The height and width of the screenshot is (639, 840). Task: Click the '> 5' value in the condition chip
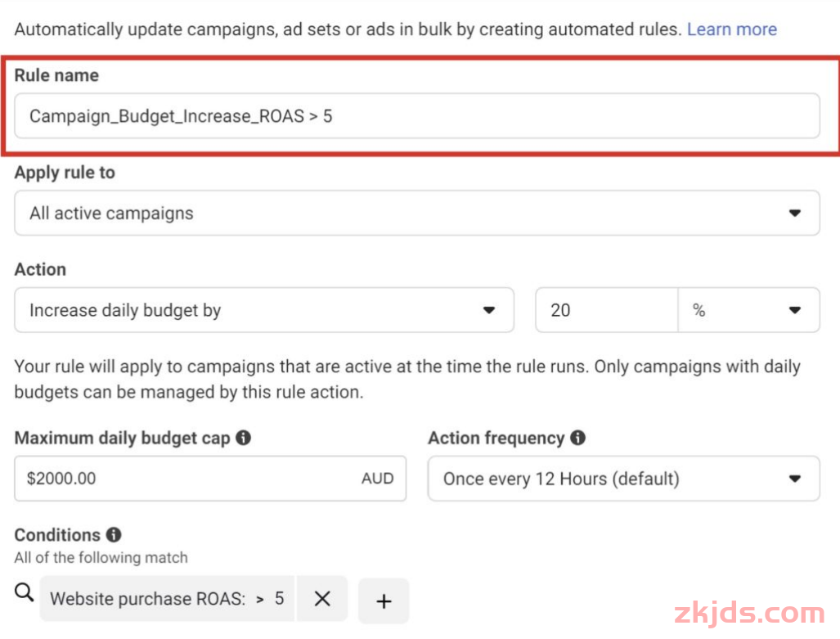pos(271,599)
